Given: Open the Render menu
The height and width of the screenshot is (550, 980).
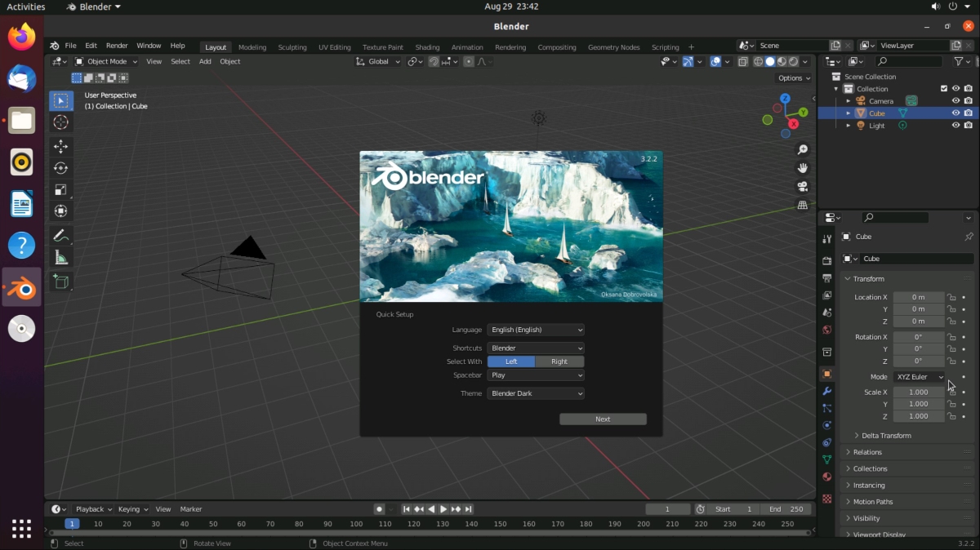Looking at the screenshot, I should (x=117, y=46).
